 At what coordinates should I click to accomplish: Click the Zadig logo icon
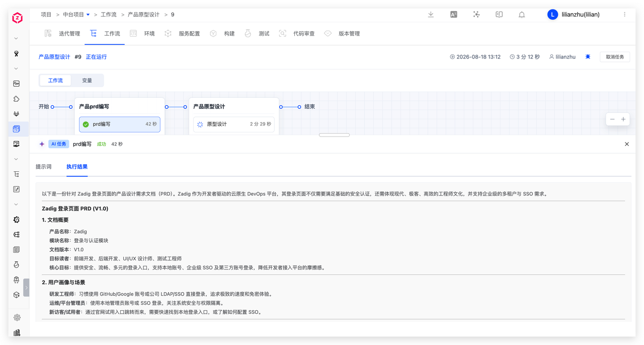(17, 18)
